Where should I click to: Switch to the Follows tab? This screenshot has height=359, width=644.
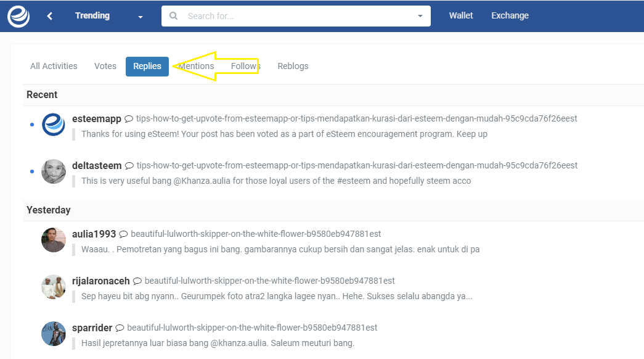click(x=246, y=66)
